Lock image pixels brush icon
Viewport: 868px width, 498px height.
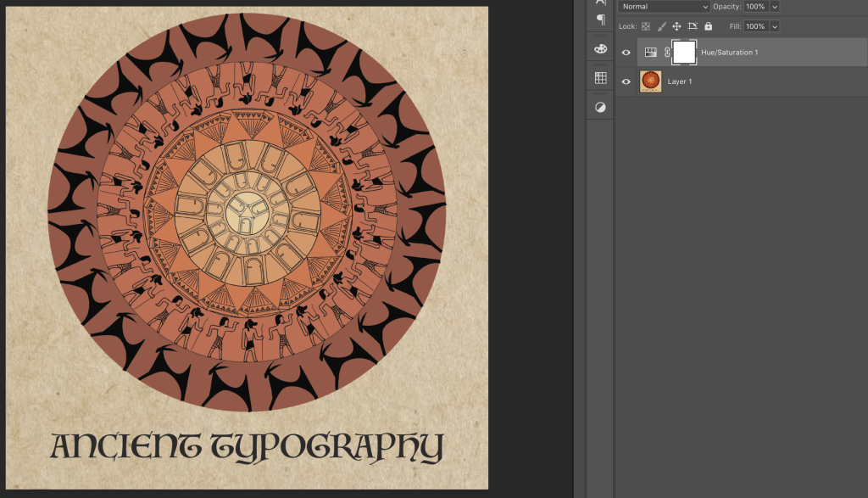[661, 26]
